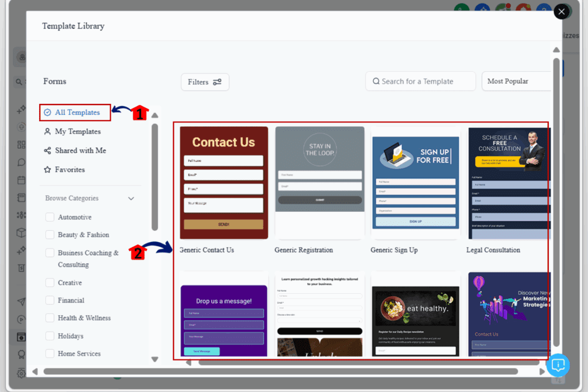Viewport: 588px width, 392px height.
Task: Click the filter sliders icon
Action: [217, 82]
